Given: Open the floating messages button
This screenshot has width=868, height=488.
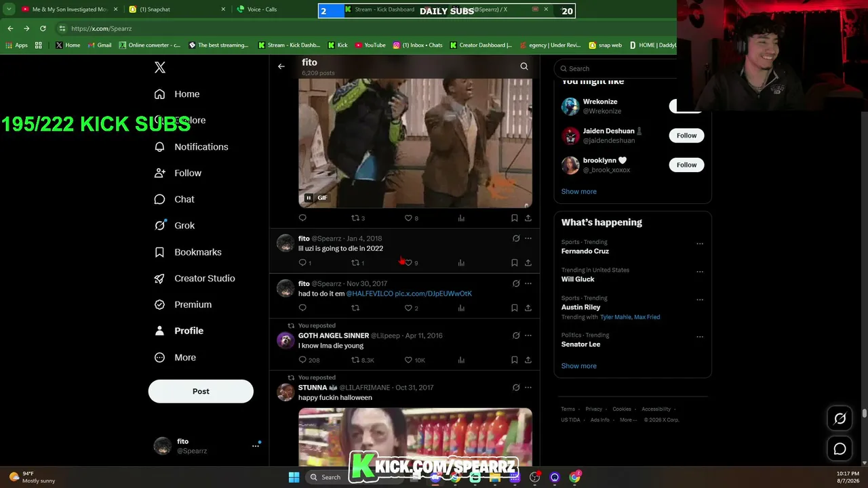Looking at the screenshot, I should pyautogui.click(x=840, y=449).
